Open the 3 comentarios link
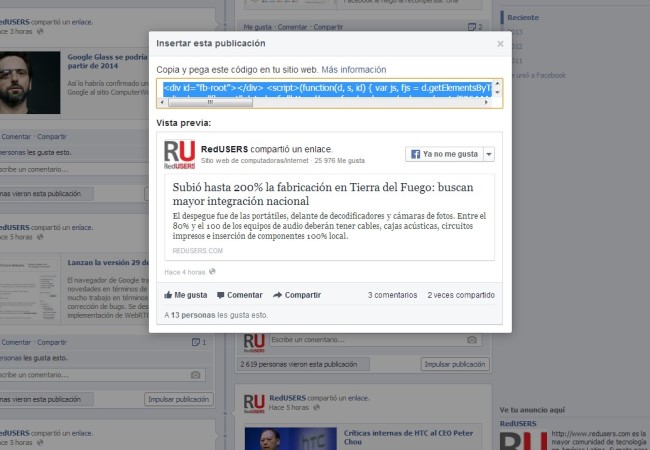Image resolution: width=650 pixels, height=450 pixels. point(393,295)
